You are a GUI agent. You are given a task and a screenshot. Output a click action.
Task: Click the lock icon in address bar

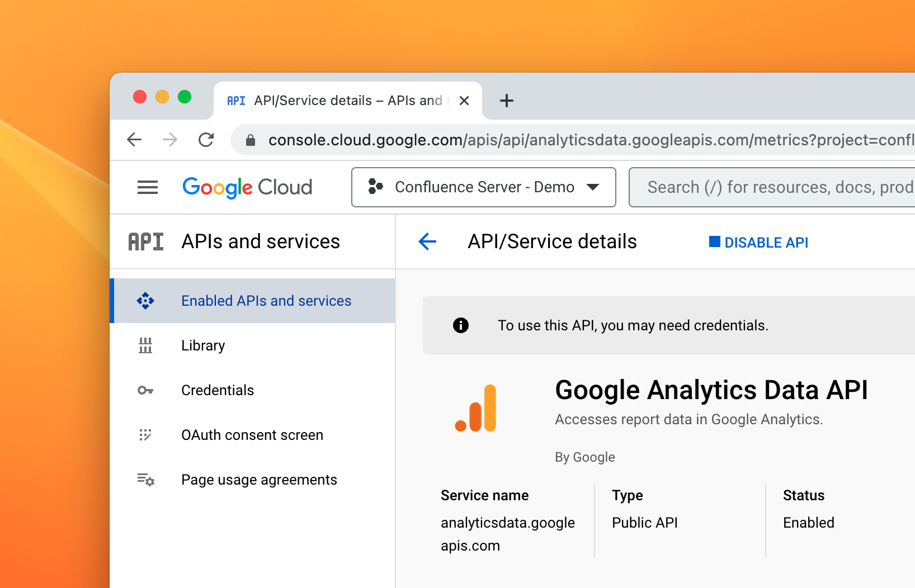point(251,140)
